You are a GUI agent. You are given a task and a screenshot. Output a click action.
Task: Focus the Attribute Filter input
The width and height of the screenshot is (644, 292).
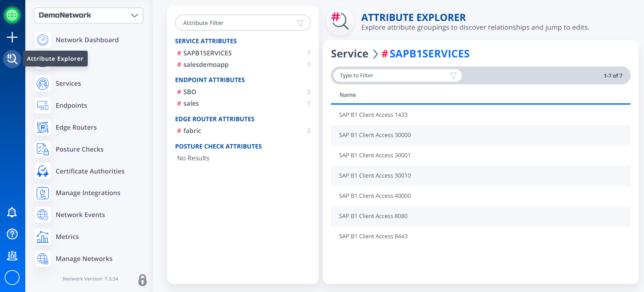(x=243, y=23)
